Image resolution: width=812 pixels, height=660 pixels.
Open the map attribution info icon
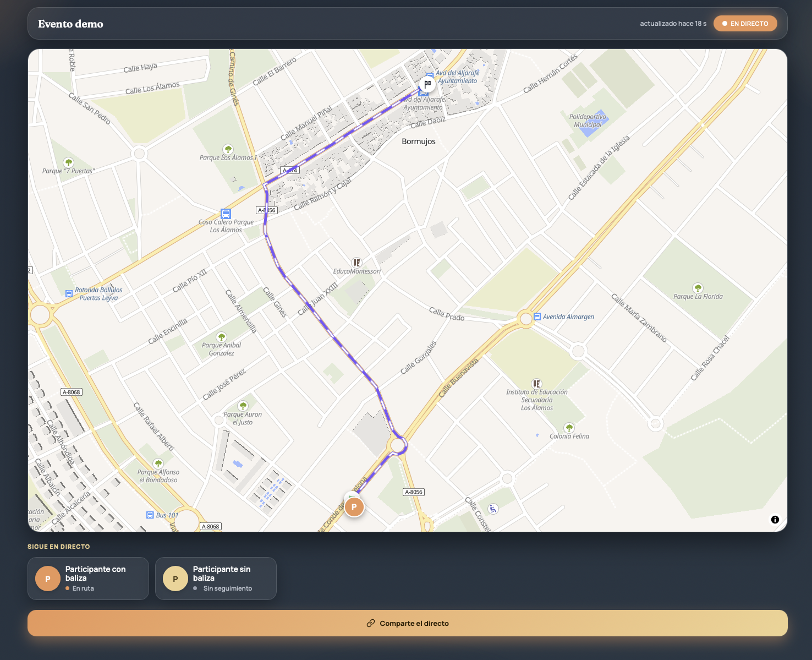click(775, 520)
